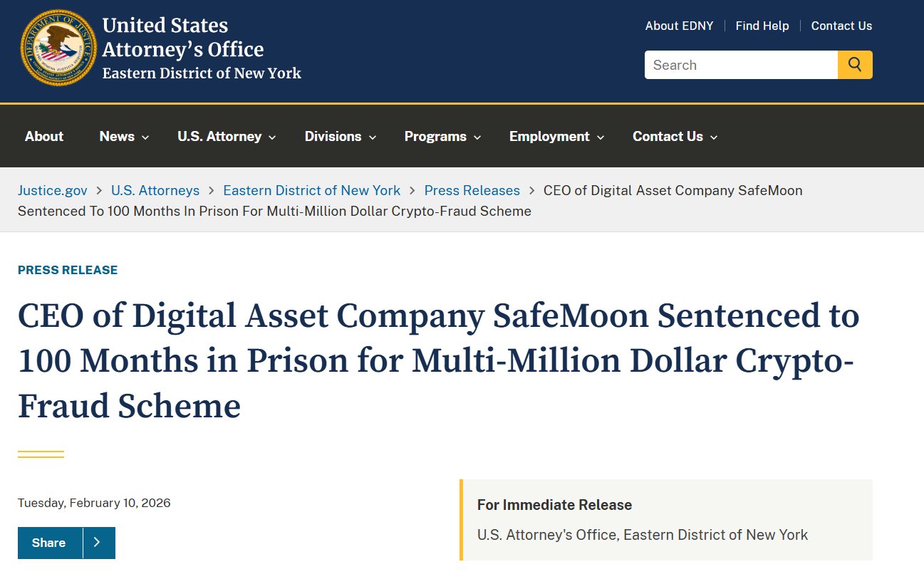Navigate to Eastern District of New York breadcrumb
This screenshot has width=924, height=579.
[312, 191]
